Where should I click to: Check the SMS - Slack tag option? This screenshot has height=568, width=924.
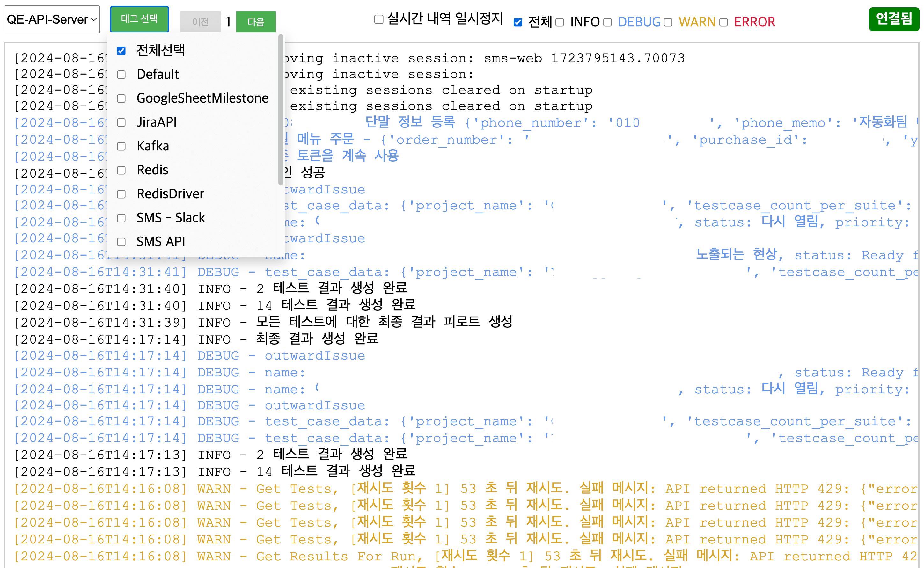121,218
